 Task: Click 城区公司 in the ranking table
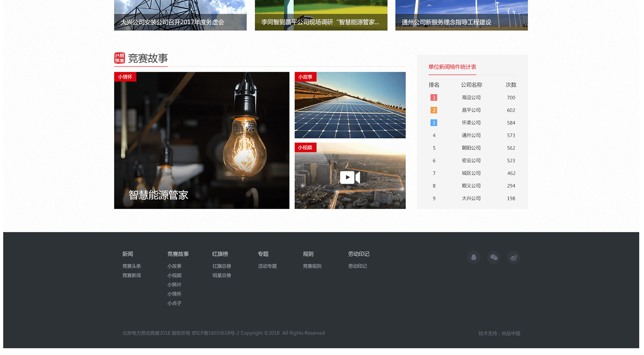point(471,173)
